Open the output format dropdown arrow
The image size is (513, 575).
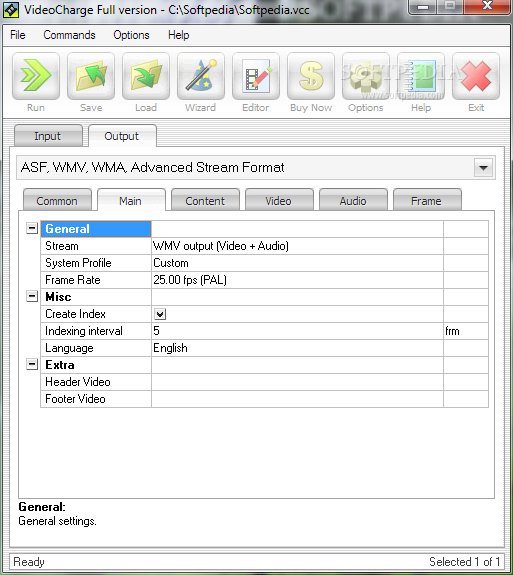tap(483, 168)
